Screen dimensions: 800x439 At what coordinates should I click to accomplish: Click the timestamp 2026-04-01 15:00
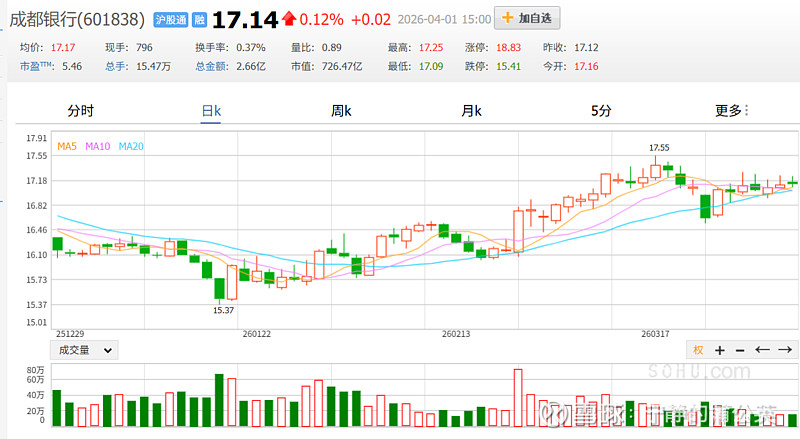[444, 20]
